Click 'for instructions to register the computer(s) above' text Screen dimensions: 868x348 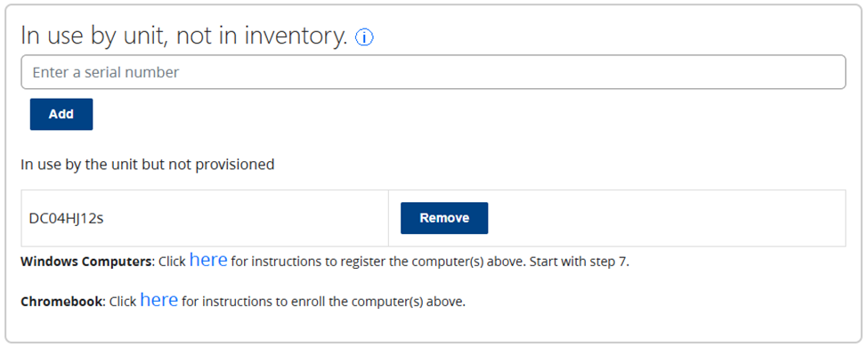point(378,262)
